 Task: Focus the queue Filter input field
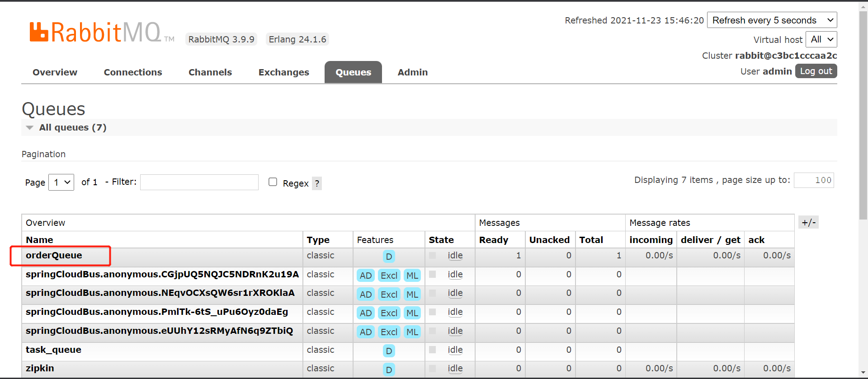click(199, 182)
